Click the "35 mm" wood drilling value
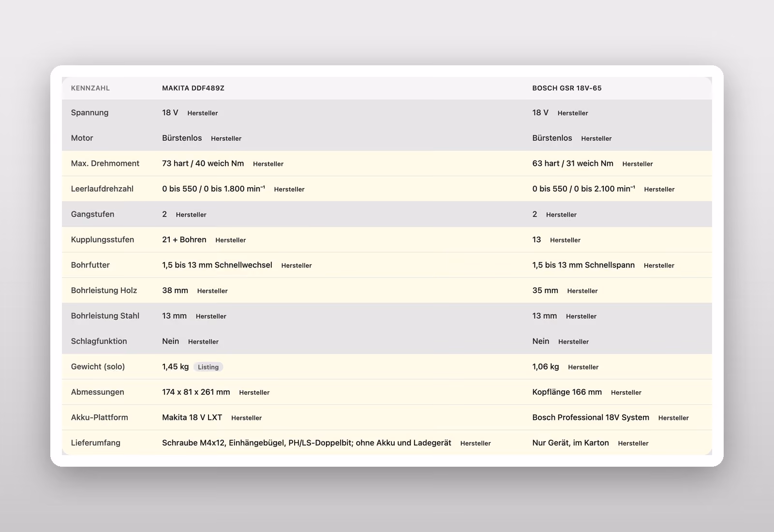The height and width of the screenshot is (532, 774). (x=545, y=290)
